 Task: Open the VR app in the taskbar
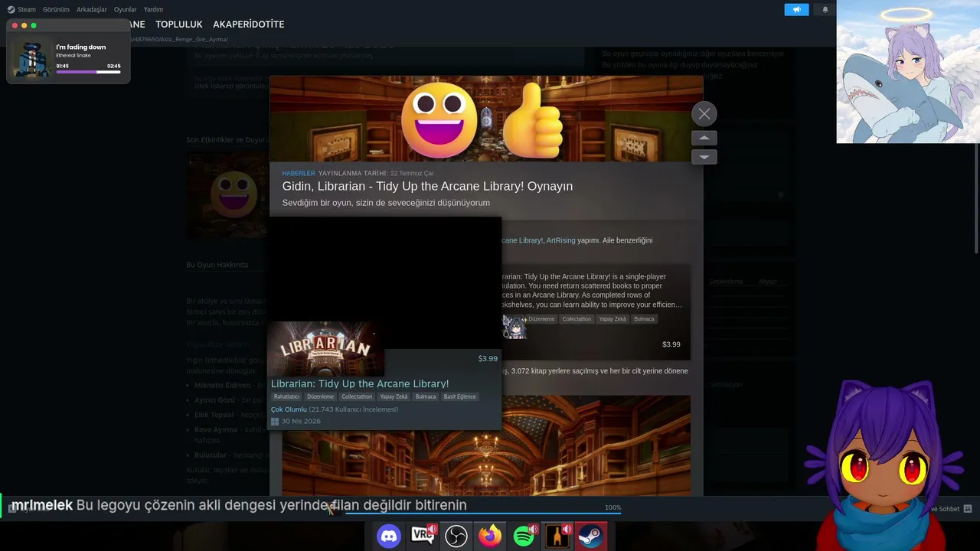click(x=423, y=536)
